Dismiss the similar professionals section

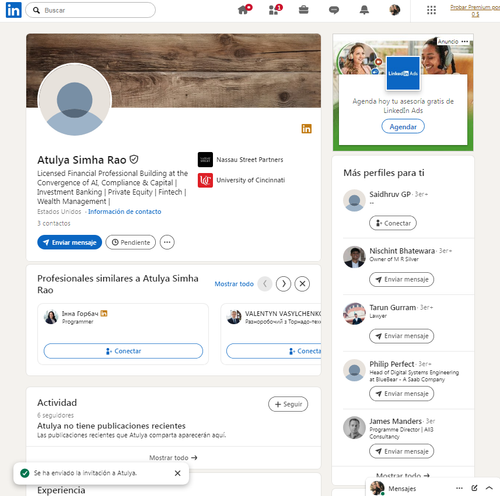[x=302, y=284]
